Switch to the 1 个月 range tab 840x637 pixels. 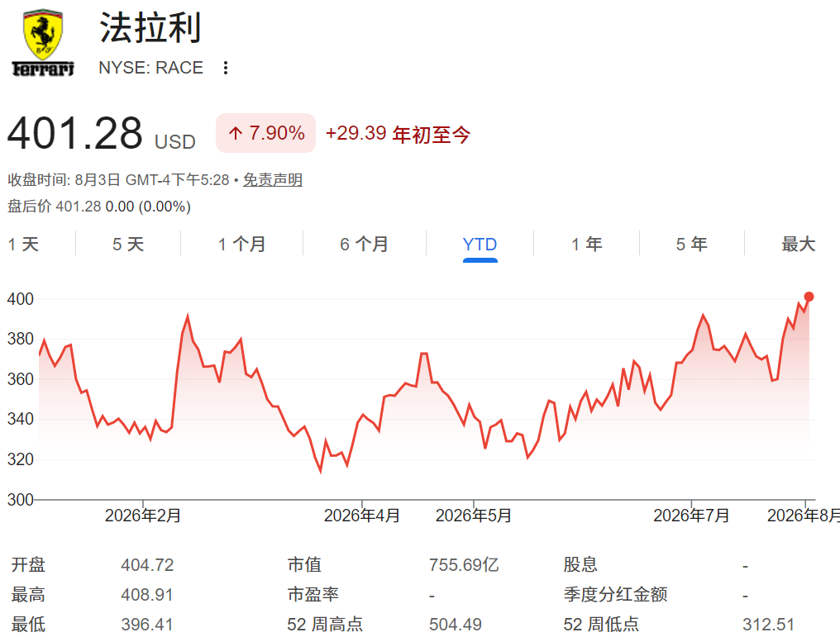[241, 244]
